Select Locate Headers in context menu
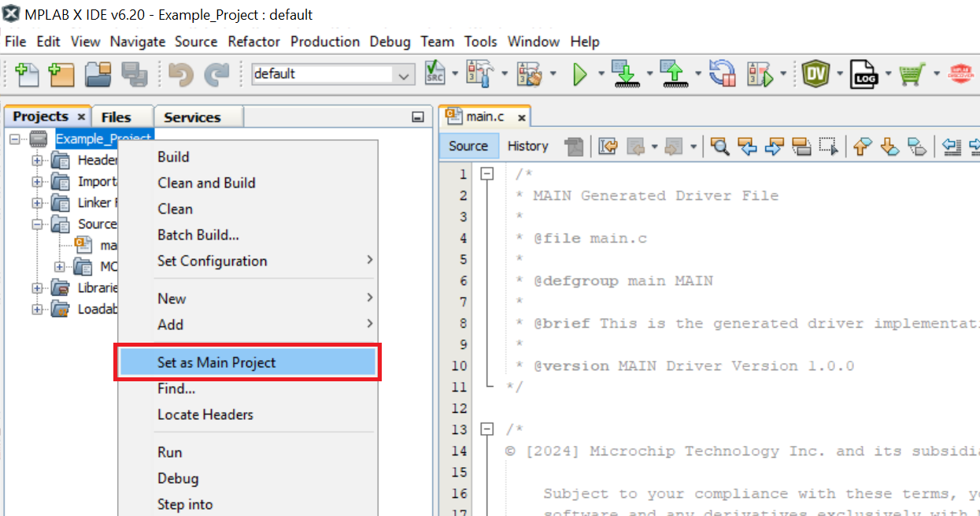The image size is (980, 516). [x=247, y=414]
